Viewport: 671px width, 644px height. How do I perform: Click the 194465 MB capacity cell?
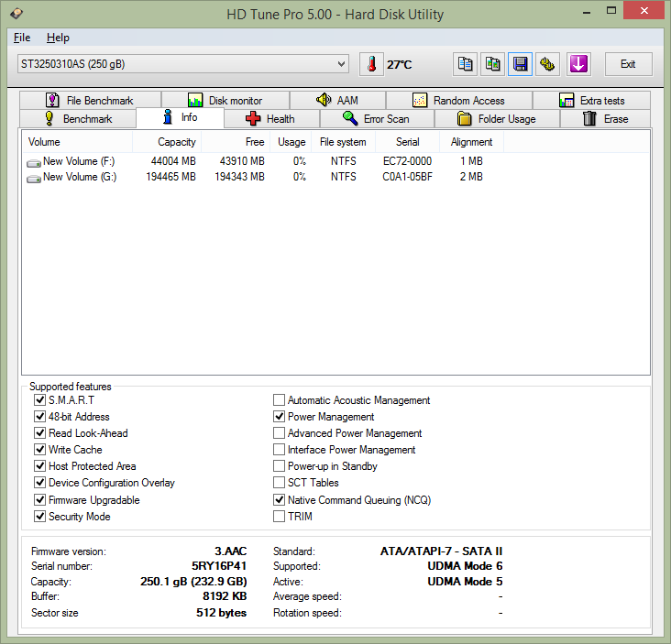(170, 177)
